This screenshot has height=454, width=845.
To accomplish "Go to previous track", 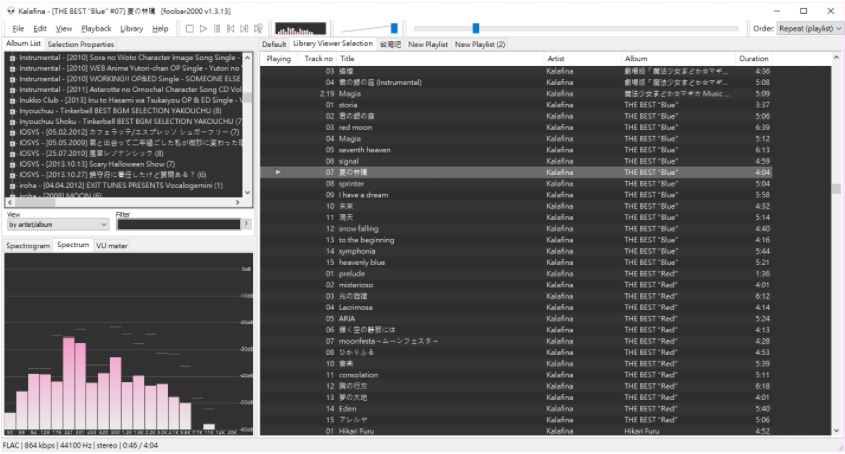I will (x=230, y=29).
